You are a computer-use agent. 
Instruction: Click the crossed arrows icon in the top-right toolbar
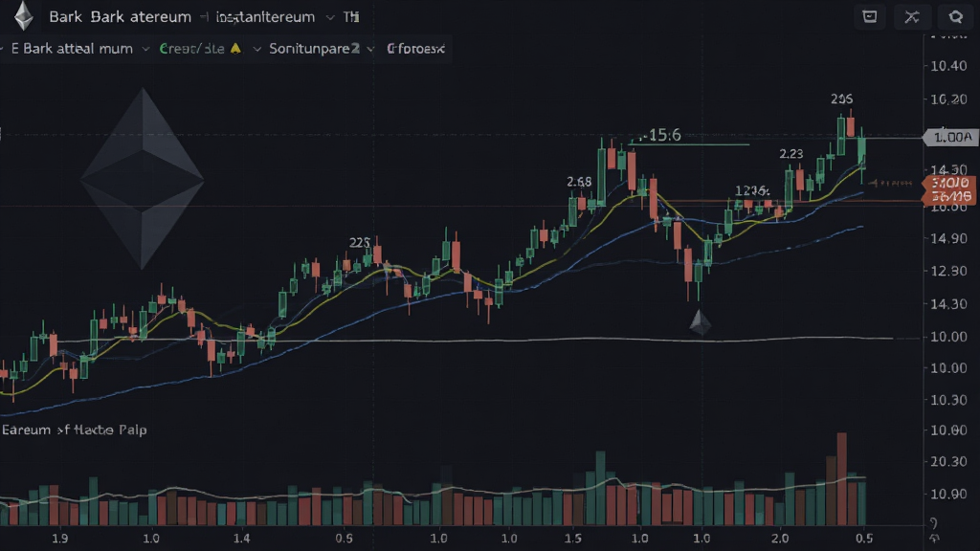(912, 17)
